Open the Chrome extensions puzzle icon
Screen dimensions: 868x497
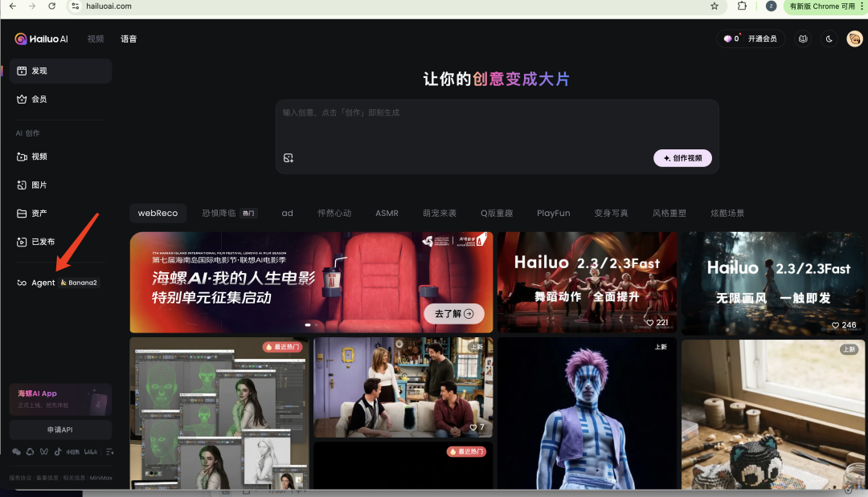pos(742,6)
